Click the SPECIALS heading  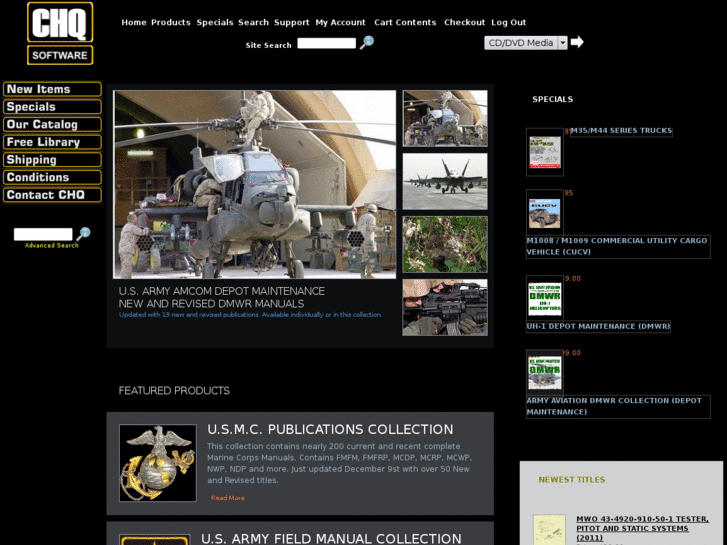tap(553, 99)
